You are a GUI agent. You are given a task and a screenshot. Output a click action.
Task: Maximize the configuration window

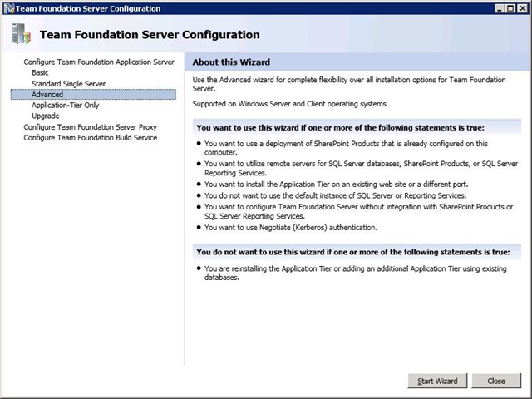tap(510, 8)
